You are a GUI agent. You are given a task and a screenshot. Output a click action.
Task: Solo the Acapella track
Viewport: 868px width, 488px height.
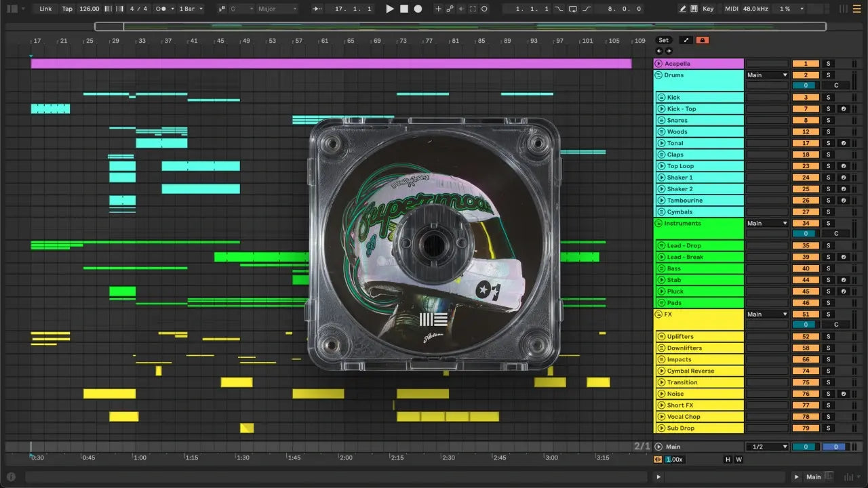pyautogui.click(x=827, y=64)
